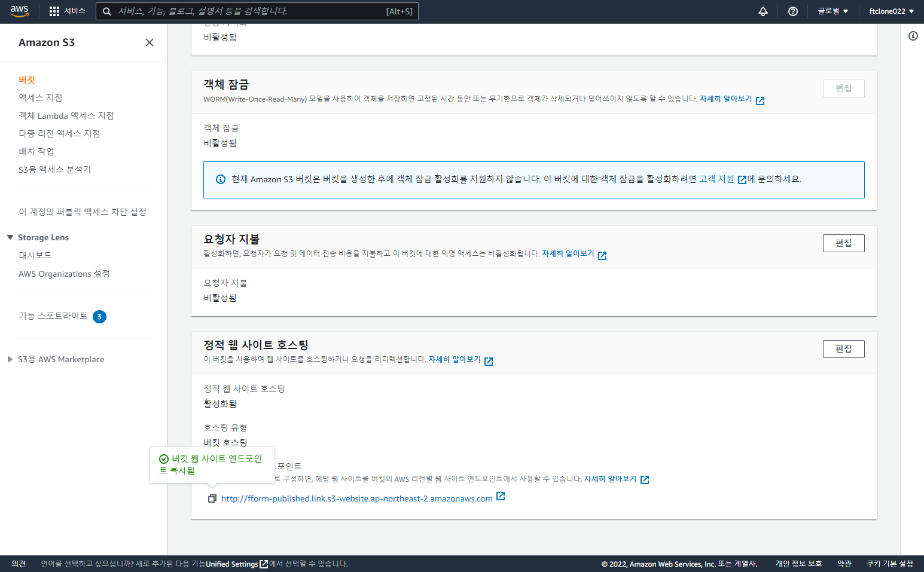Open the notifications bell
Image resolution: width=924 pixels, height=572 pixels.
[x=763, y=11]
